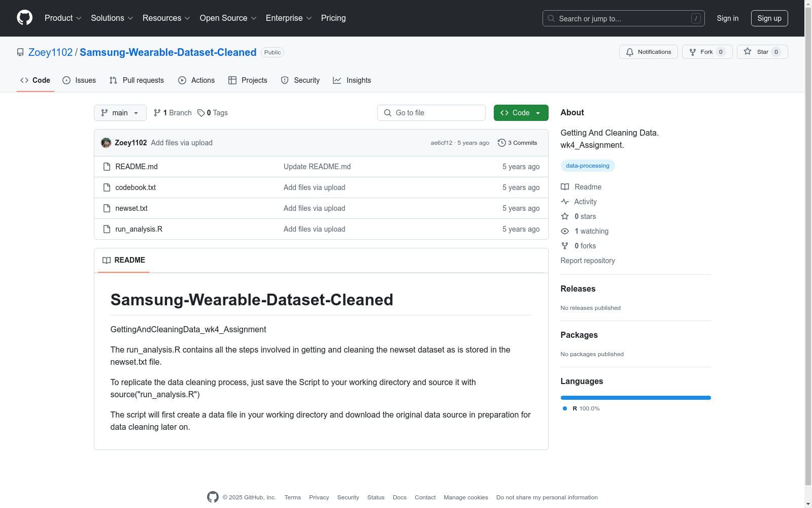
Task: Go to the Pricing page
Action: tap(333, 18)
